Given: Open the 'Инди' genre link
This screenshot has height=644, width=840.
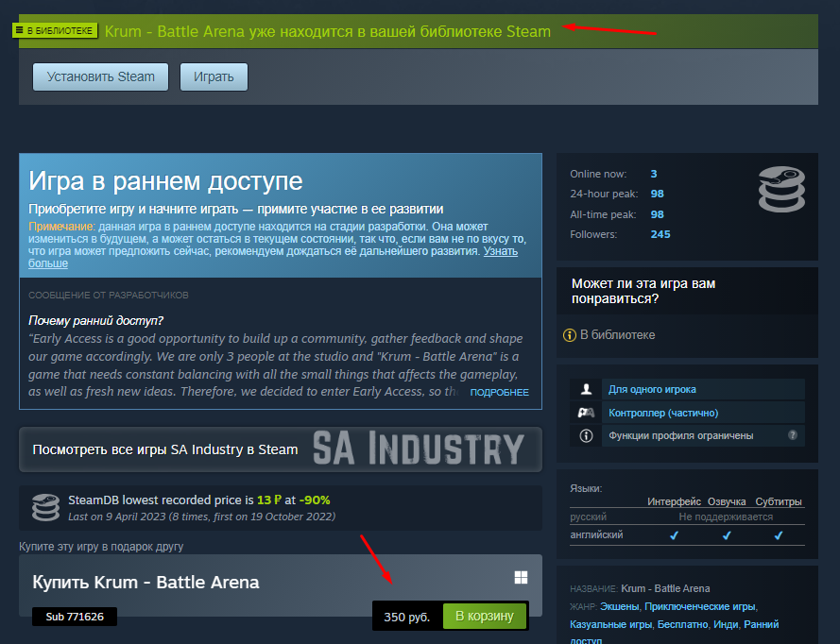Looking at the screenshot, I should coord(726,625).
